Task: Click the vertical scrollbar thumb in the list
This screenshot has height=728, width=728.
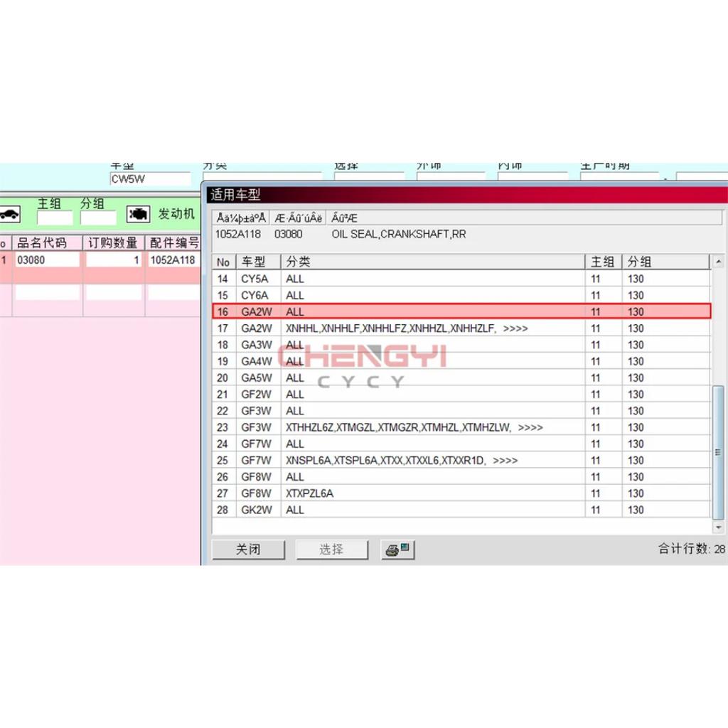Action: [x=718, y=451]
